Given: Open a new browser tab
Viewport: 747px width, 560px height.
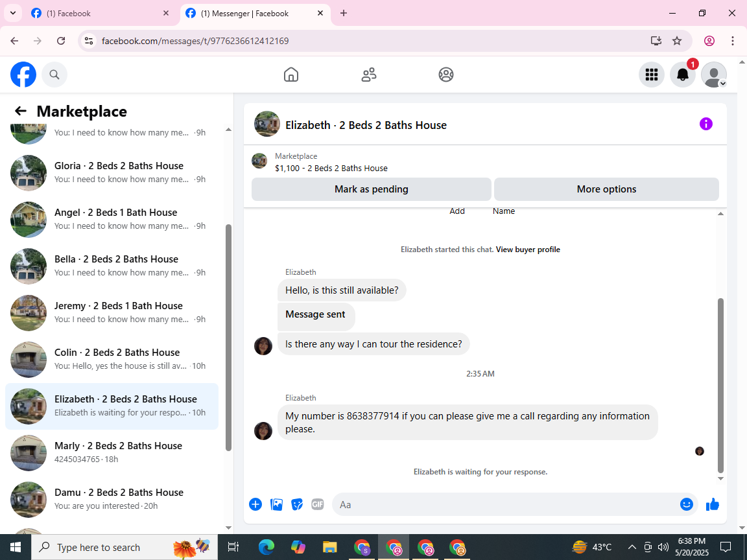Looking at the screenshot, I should [x=344, y=14].
